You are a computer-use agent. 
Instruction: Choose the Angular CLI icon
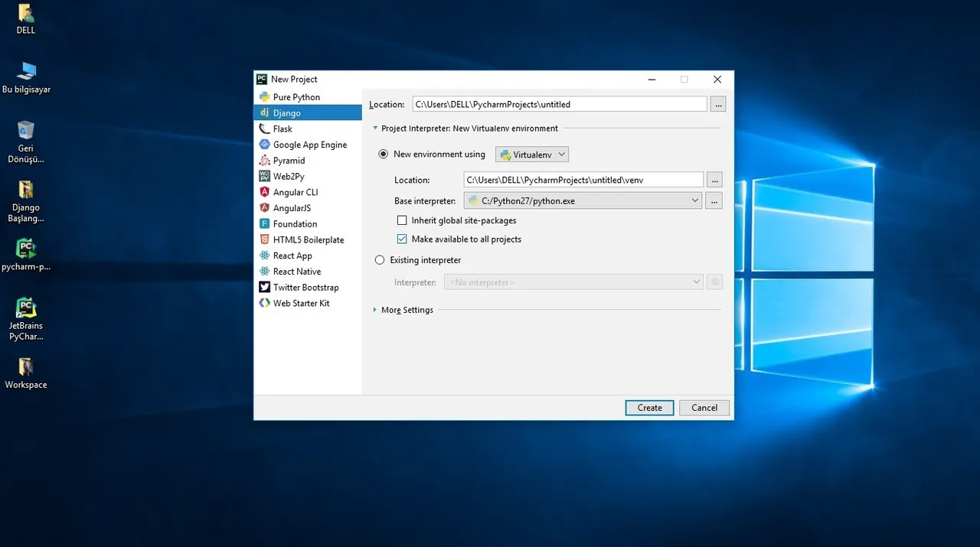(x=264, y=192)
